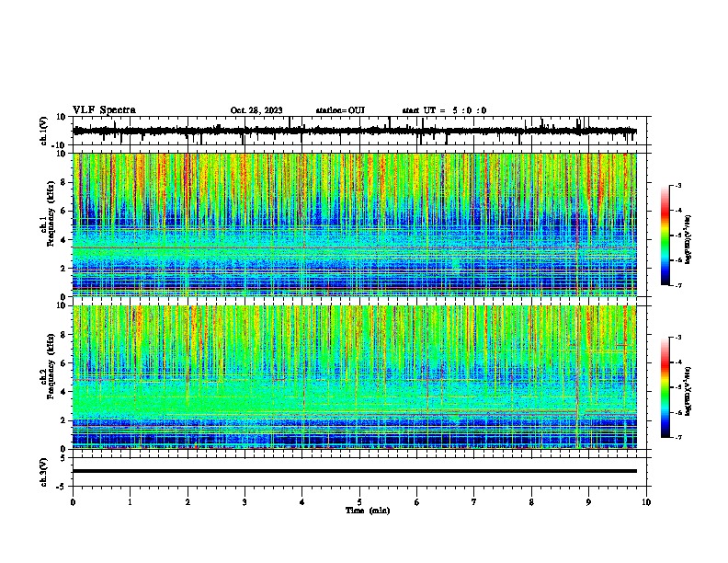Click the "ch.1(V)" waveform axis label
728x563 pixels.
tap(44, 131)
